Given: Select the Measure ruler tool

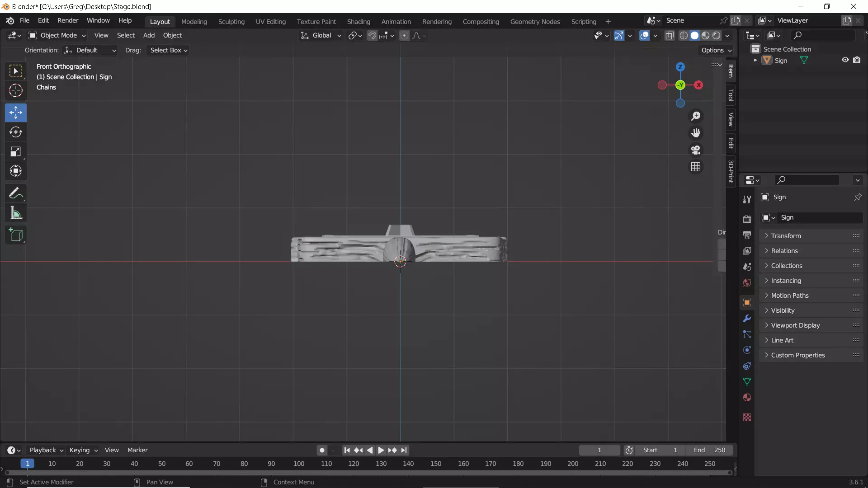Looking at the screenshot, I should [x=16, y=213].
